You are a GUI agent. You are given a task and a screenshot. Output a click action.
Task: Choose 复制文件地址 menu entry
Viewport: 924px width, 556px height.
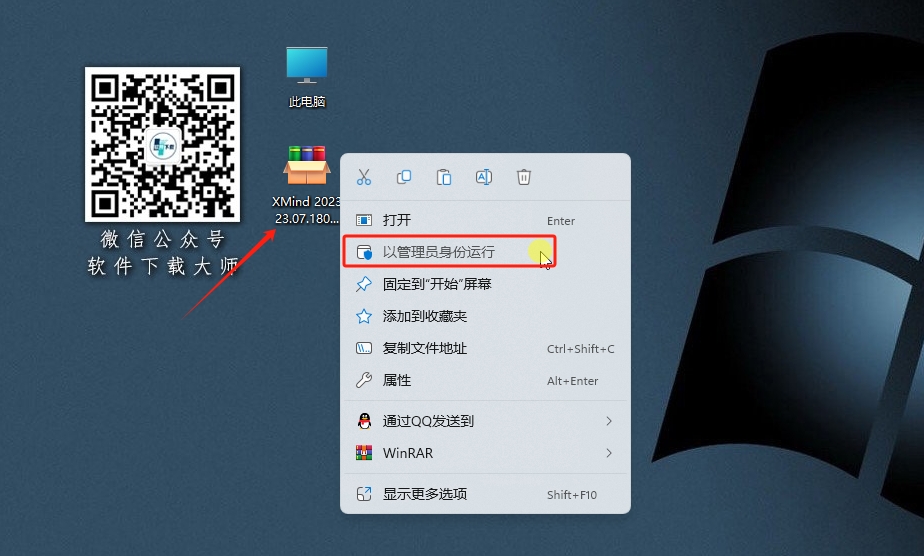tap(485, 348)
